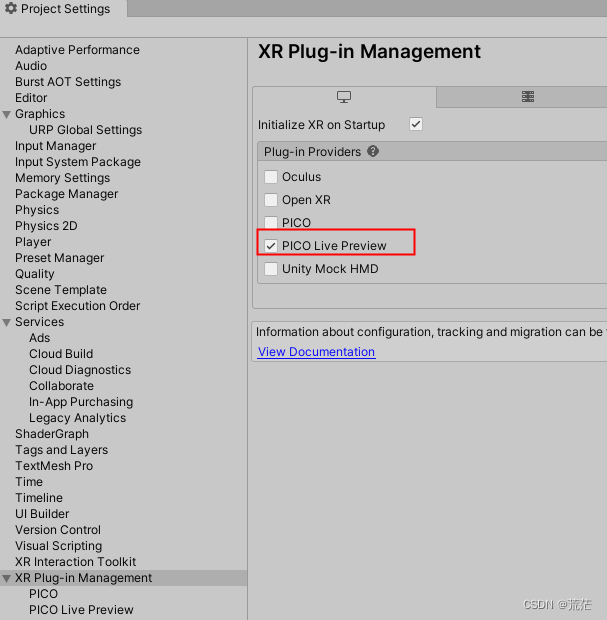
Task: Open Package Manager settings
Action: (x=66, y=194)
